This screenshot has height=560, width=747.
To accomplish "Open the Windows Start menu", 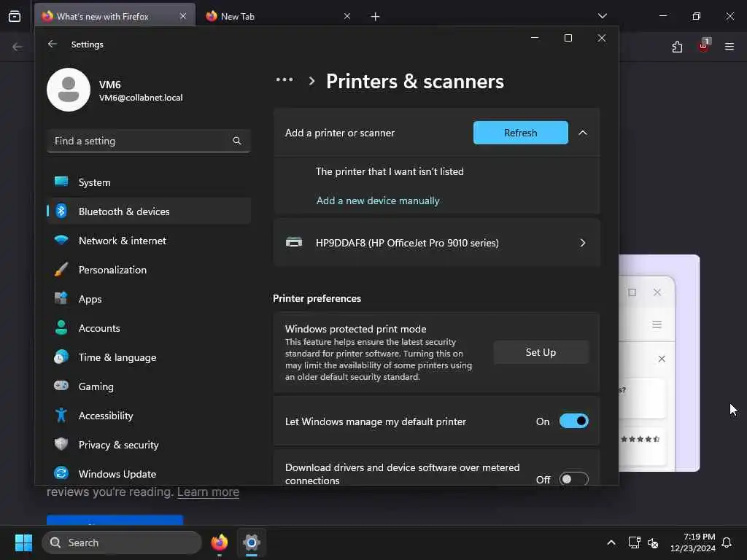I will (23, 542).
